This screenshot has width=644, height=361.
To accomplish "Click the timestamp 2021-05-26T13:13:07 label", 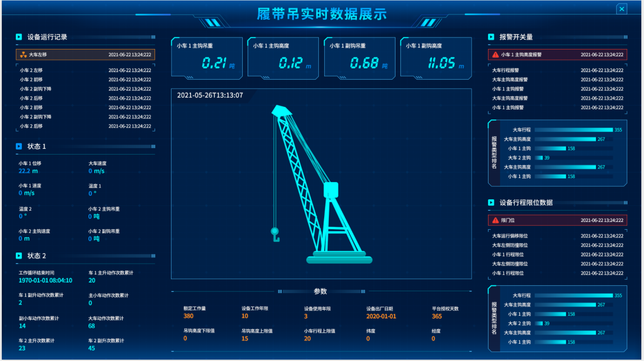I will click(210, 96).
